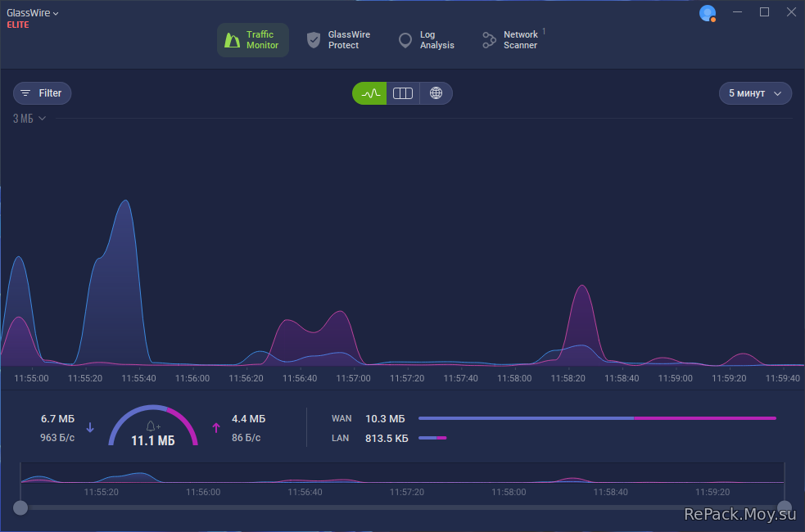This screenshot has height=532, width=805.
Task: Switch to GlassWire Protect tab
Action: tap(338, 40)
